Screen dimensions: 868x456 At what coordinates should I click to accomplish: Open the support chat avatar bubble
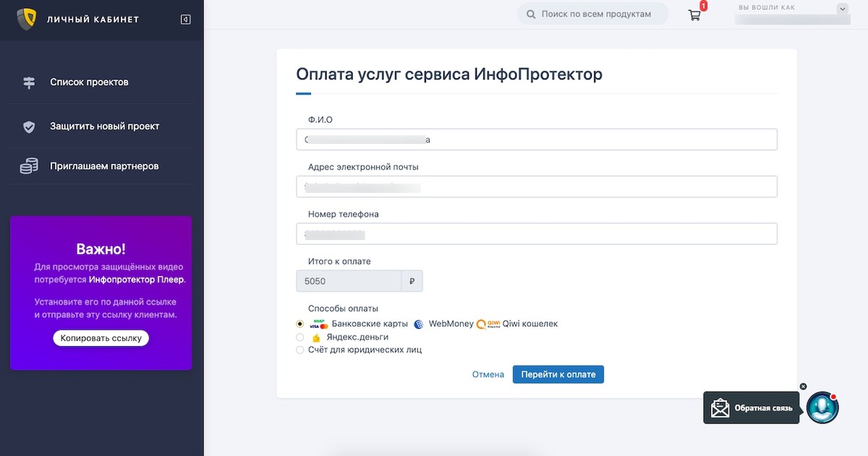click(x=822, y=408)
